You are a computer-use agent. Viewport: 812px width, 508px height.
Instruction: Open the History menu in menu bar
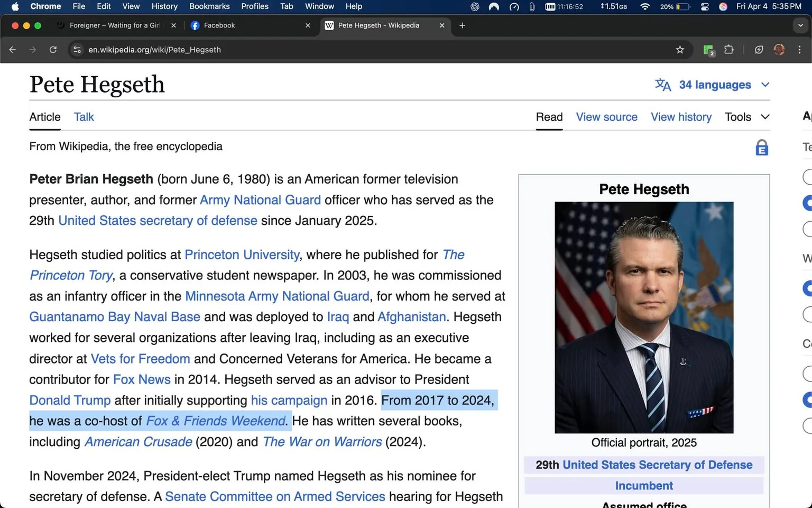click(164, 6)
